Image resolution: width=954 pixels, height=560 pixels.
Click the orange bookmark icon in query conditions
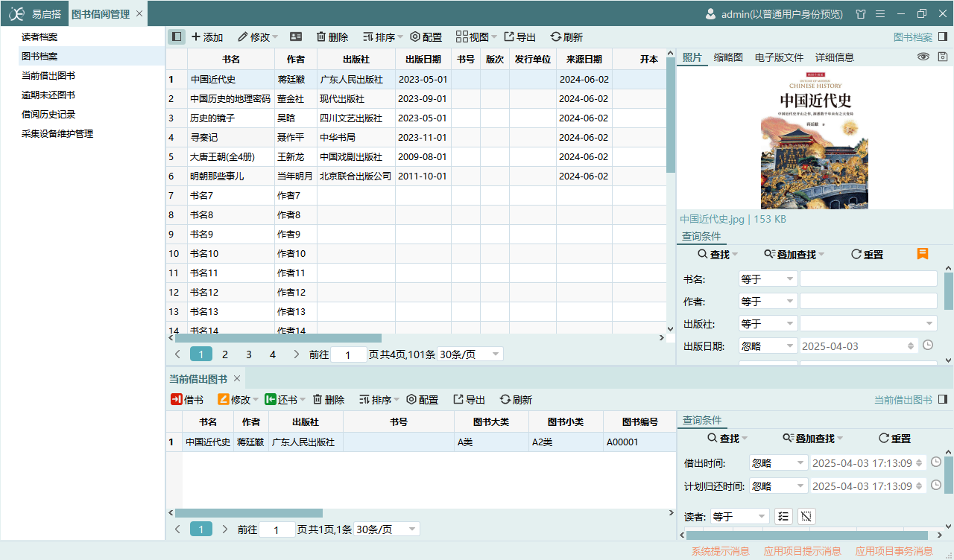(923, 254)
